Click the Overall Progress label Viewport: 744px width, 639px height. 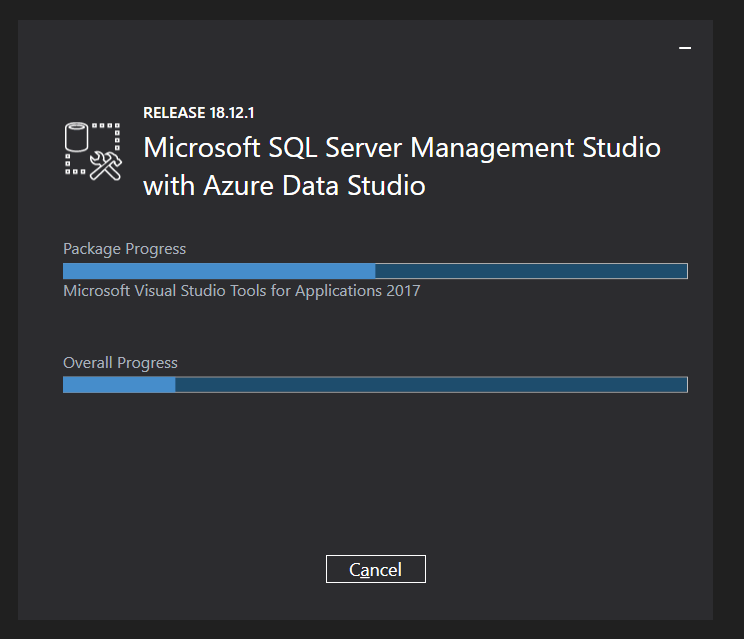coord(120,362)
